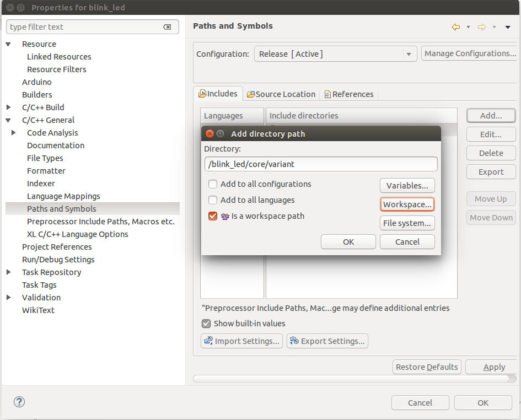Image resolution: width=521 pixels, height=420 pixels.
Task: Expand the C/C++ Build tree node
Action: (8, 107)
